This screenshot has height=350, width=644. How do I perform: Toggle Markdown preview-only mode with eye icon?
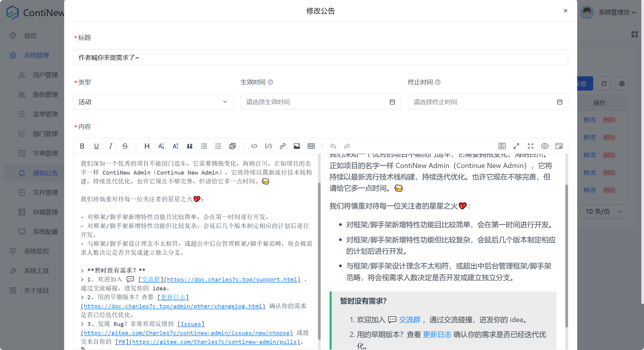coord(545,146)
